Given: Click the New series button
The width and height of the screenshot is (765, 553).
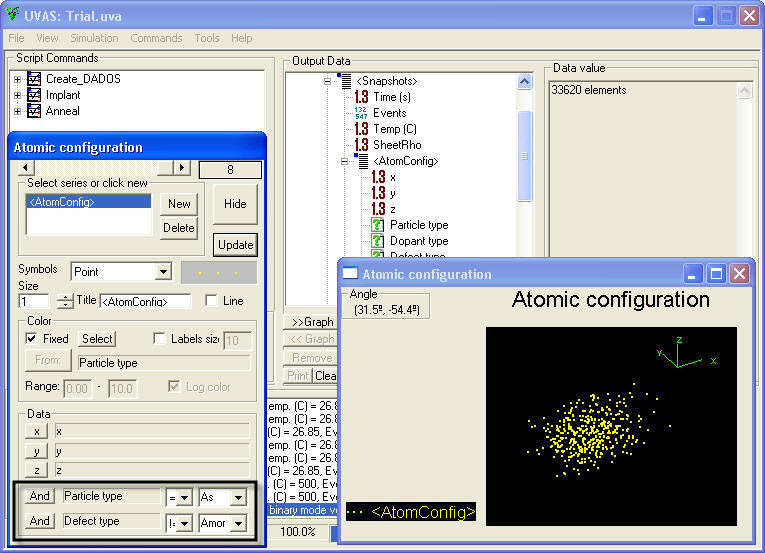Looking at the screenshot, I should click(x=179, y=204).
